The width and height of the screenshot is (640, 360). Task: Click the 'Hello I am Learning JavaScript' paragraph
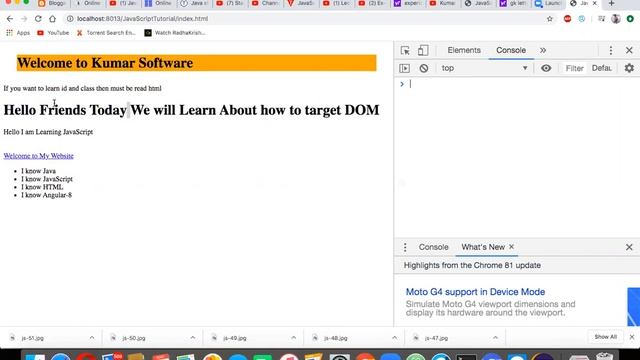point(48,132)
